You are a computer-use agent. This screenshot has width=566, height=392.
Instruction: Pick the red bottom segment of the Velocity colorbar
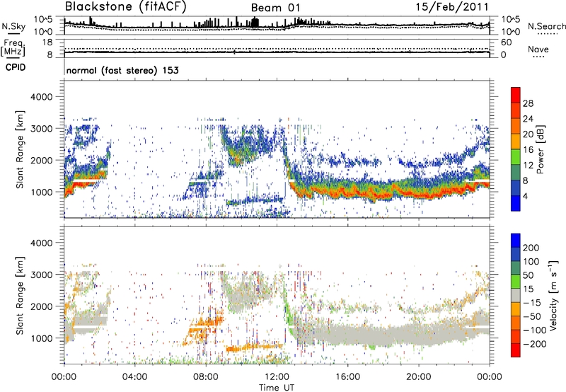click(516, 350)
